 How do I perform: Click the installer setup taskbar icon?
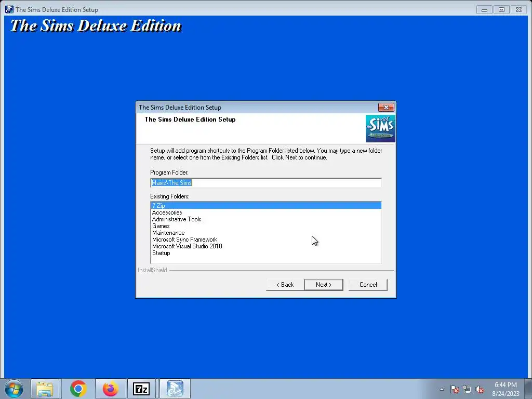tap(175, 389)
